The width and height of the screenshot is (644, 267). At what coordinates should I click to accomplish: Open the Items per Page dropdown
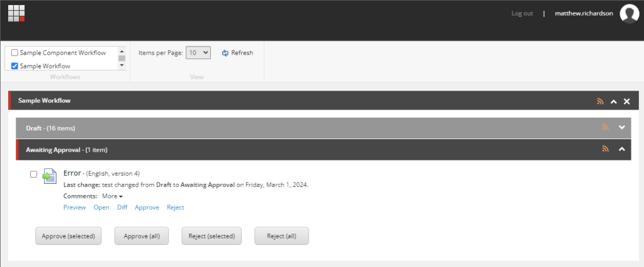(199, 53)
